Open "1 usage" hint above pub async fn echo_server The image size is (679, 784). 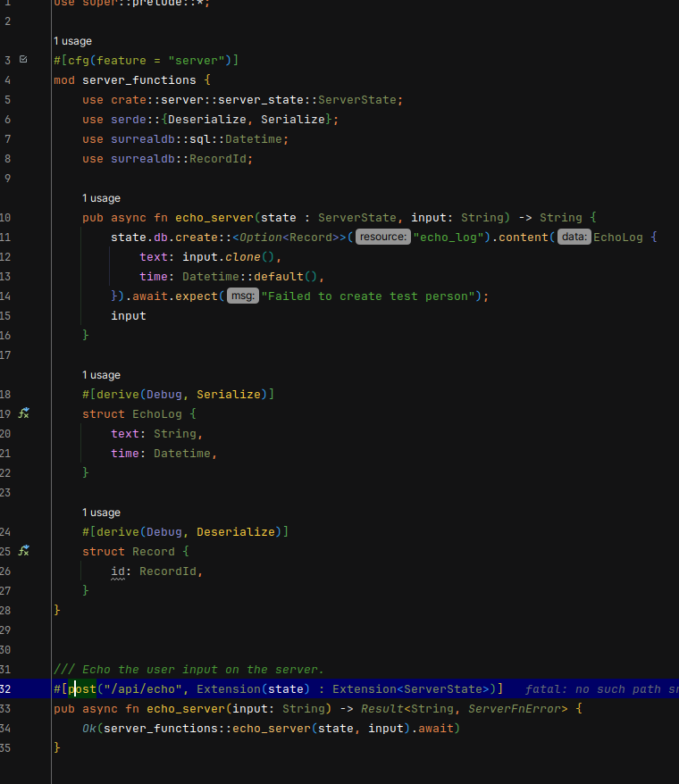click(101, 198)
